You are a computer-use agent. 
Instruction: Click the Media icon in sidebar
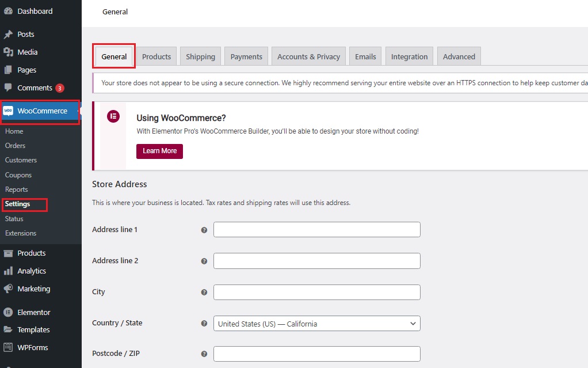tap(8, 52)
